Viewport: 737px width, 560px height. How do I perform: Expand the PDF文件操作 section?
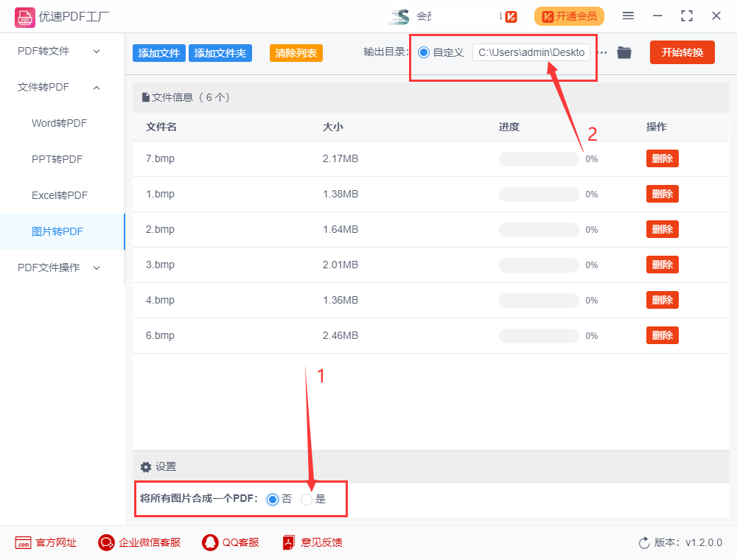coord(48,267)
